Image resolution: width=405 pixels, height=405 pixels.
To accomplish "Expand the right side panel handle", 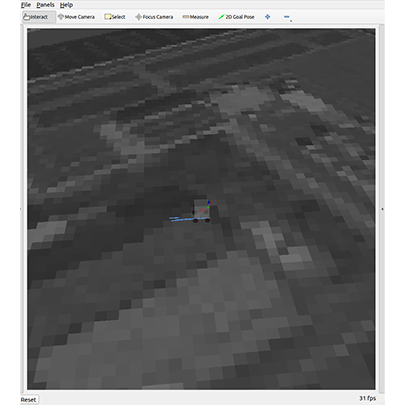I will pyautogui.click(x=382, y=209).
